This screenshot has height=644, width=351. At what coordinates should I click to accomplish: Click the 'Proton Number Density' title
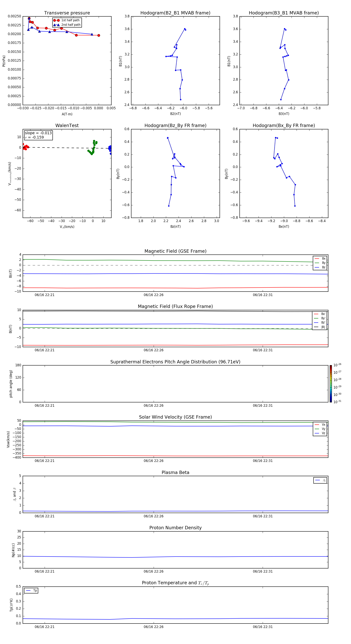click(x=175, y=528)
